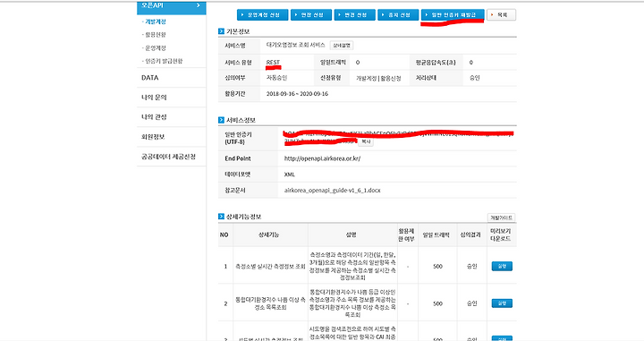Click 측정소별 실시간 측정정보 조회 function name
The width and height of the screenshot is (644, 341).
coord(270,266)
